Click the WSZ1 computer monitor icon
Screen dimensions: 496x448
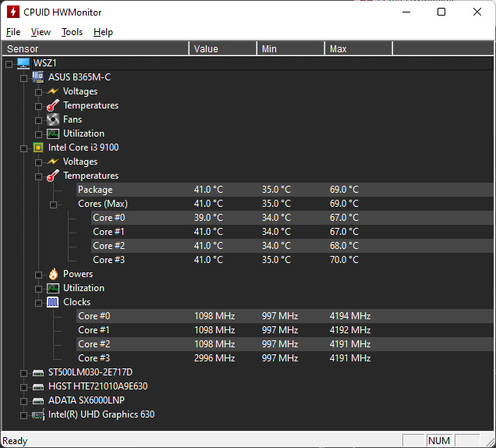click(x=23, y=63)
